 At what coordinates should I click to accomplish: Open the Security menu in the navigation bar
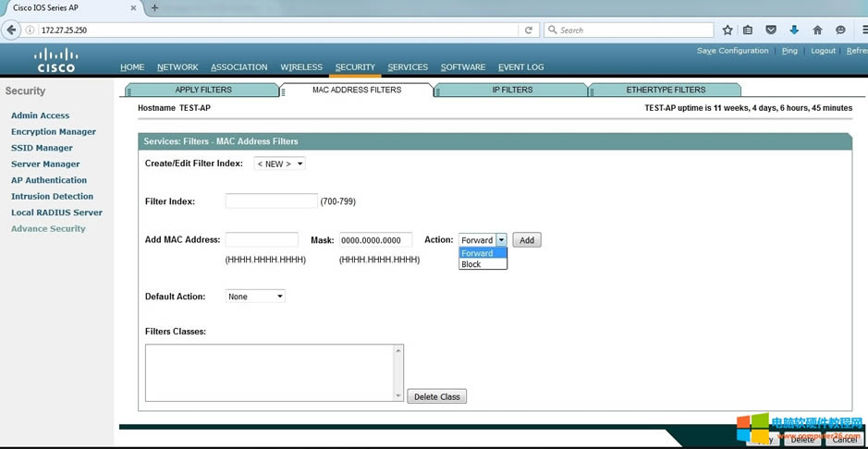(x=355, y=67)
